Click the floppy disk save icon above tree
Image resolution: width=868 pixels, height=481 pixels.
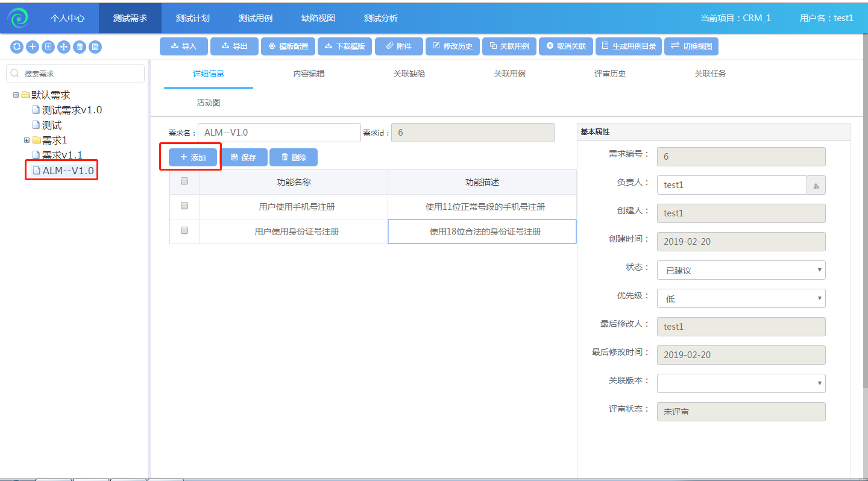pyautogui.click(x=95, y=47)
